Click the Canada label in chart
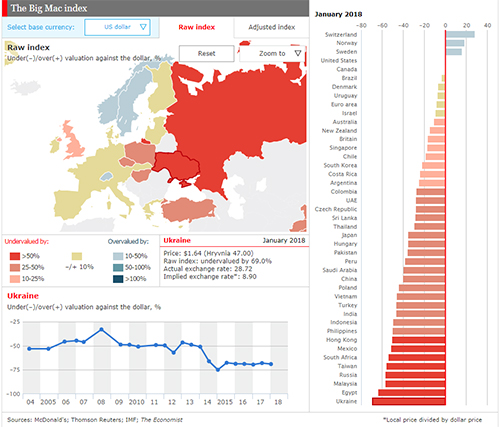The width and height of the screenshot is (500, 427). (x=347, y=69)
